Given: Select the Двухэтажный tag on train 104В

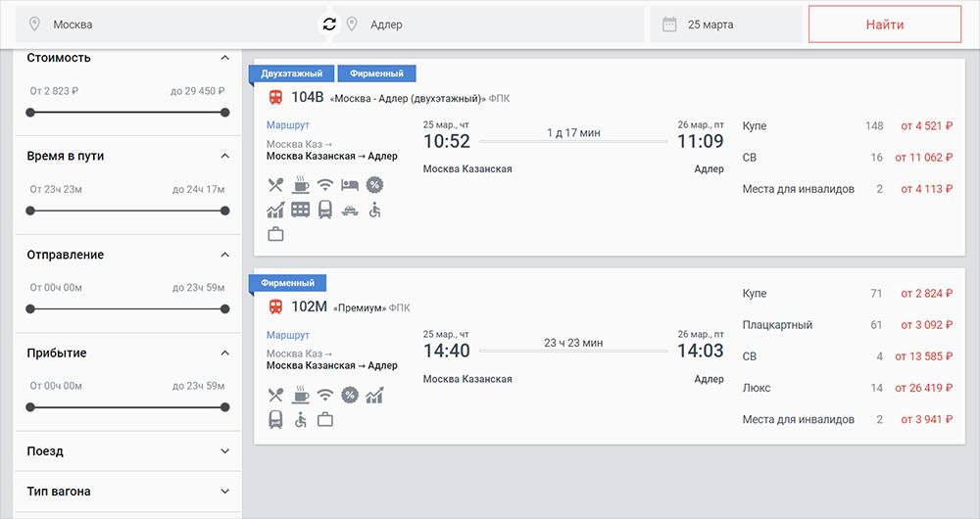Looking at the screenshot, I should tap(291, 73).
